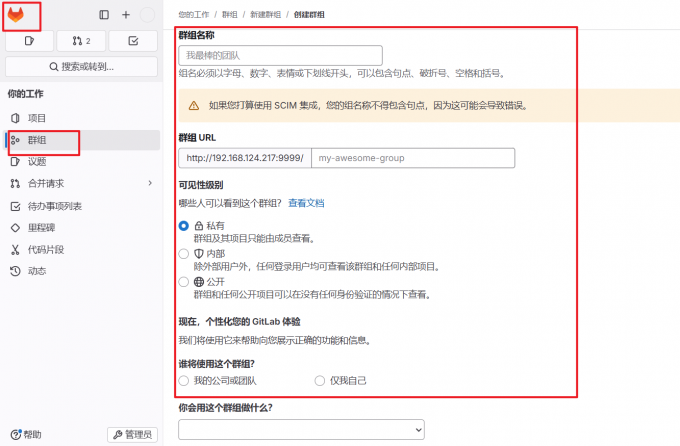680x446 pixels.
Task: Select the 私有 visibility radio button
Action: [183, 226]
